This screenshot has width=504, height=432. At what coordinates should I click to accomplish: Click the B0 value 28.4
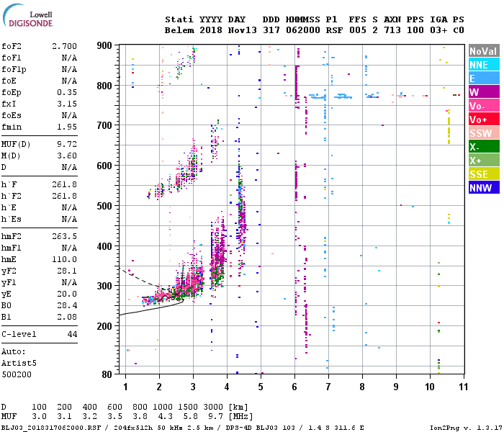point(67,306)
